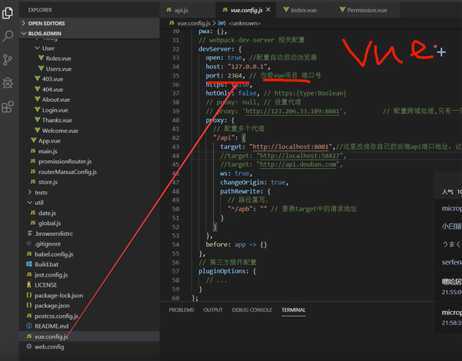
Task: Open global.js in util folder
Action: click(x=49, y=223)
